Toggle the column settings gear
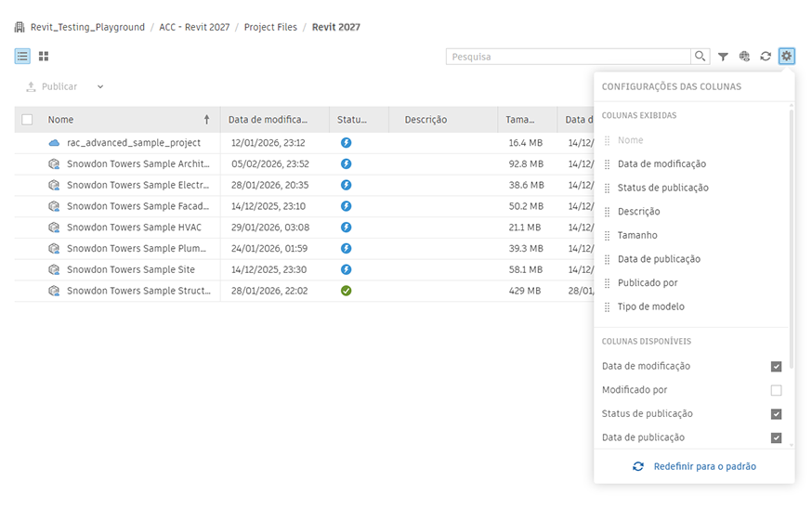The image size is (812, 508). click(x=787, y=56)
